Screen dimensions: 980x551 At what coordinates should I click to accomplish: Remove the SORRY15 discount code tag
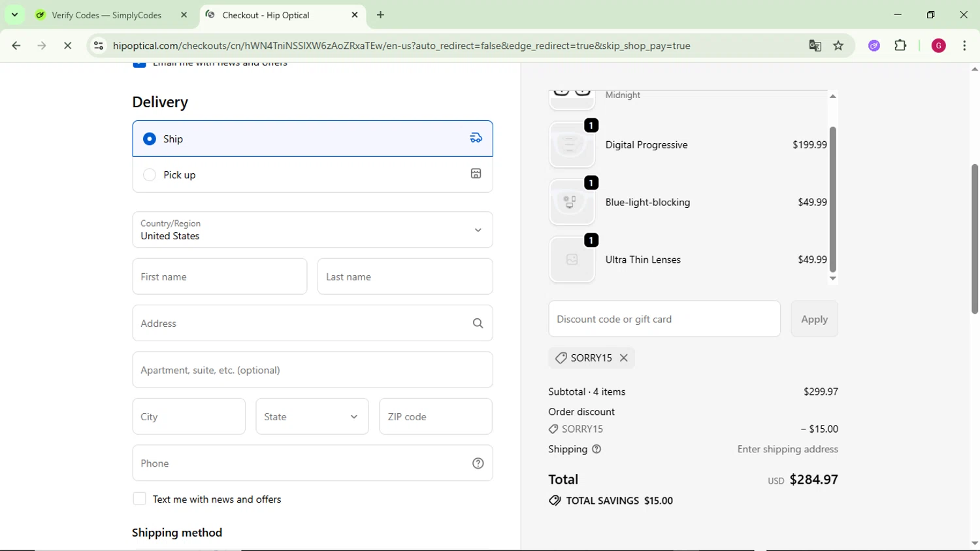pos(624,358)
